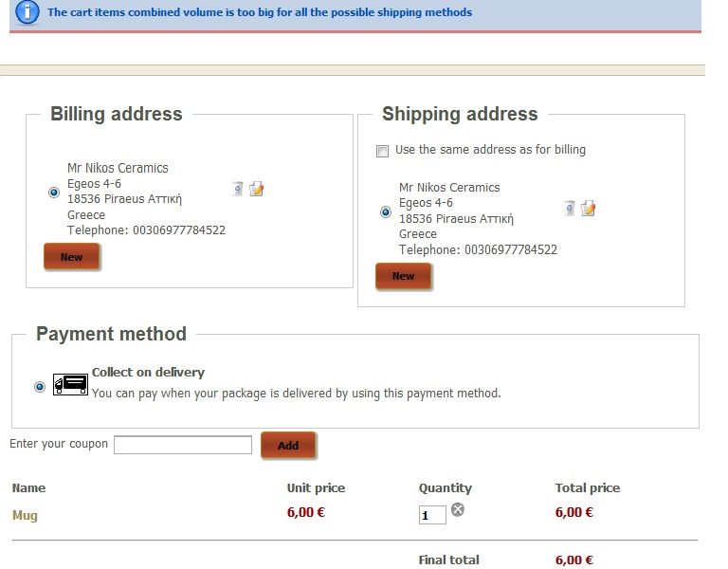The image size is (728, 569).
Task: Add a new shipping address
Action: coord(403,276)
